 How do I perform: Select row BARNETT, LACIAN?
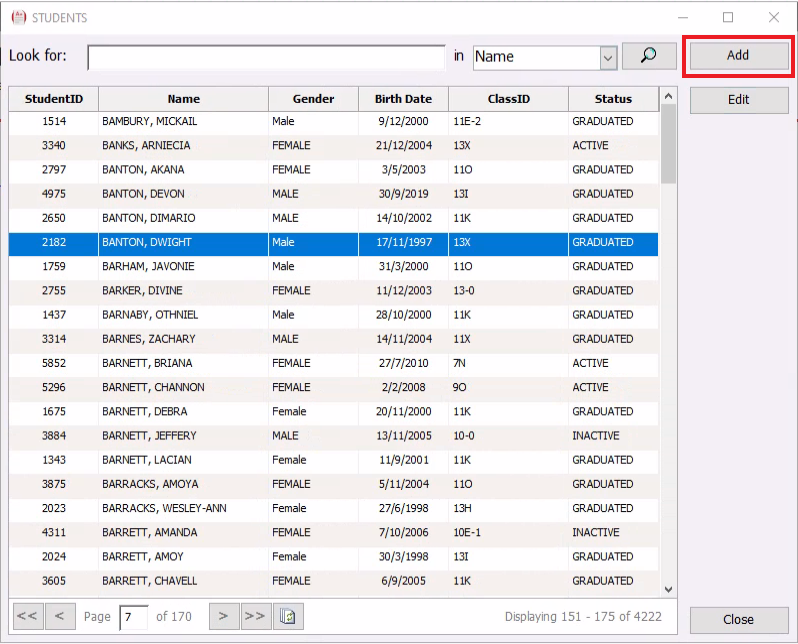point(333,460)
